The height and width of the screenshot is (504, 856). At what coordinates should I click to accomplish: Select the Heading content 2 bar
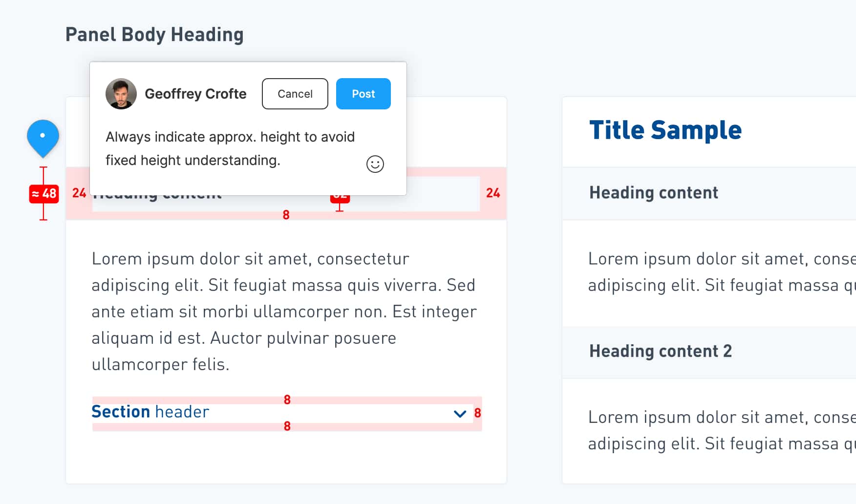709,352
